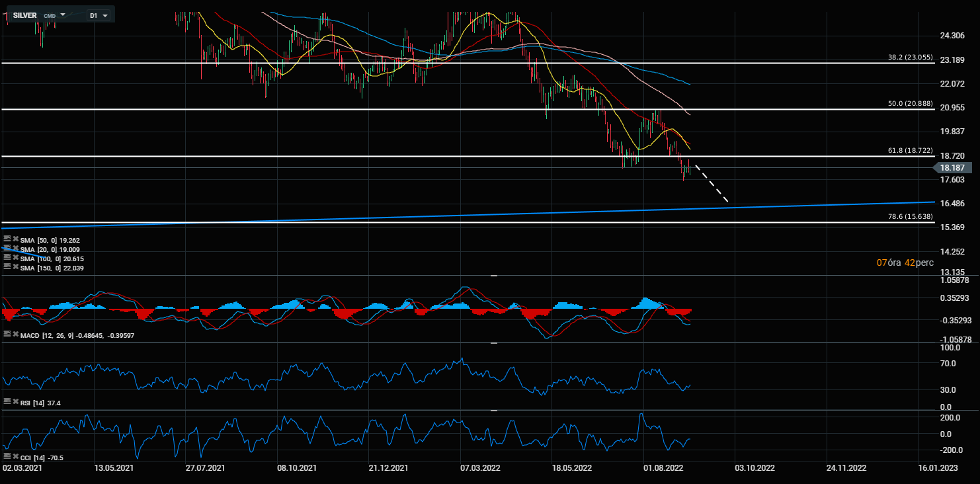980x484 pixels.
Task: Click the CCI 200.0 scale level
Action: pos(950,418)
